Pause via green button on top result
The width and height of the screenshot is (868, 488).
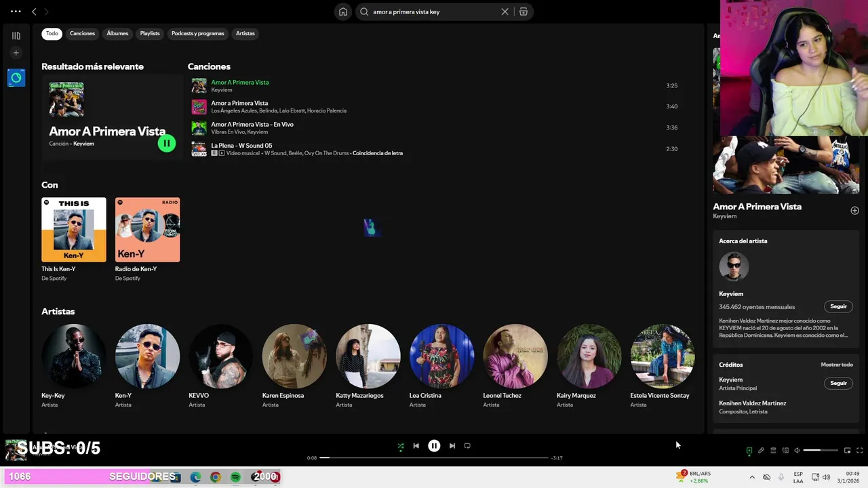click(167, 143)
